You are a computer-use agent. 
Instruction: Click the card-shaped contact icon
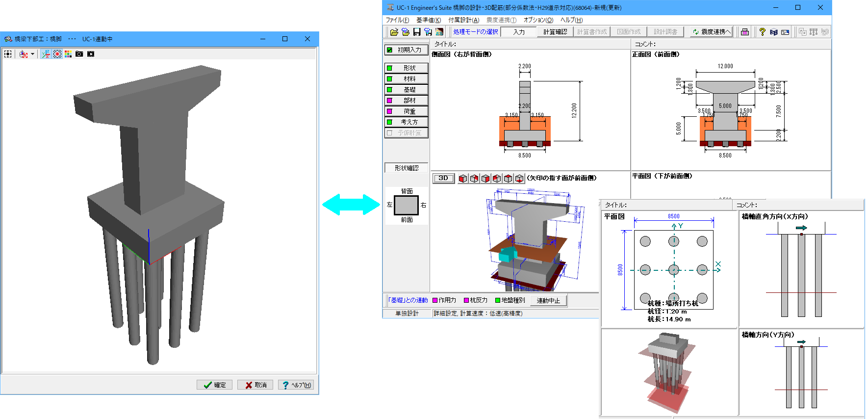785,32
